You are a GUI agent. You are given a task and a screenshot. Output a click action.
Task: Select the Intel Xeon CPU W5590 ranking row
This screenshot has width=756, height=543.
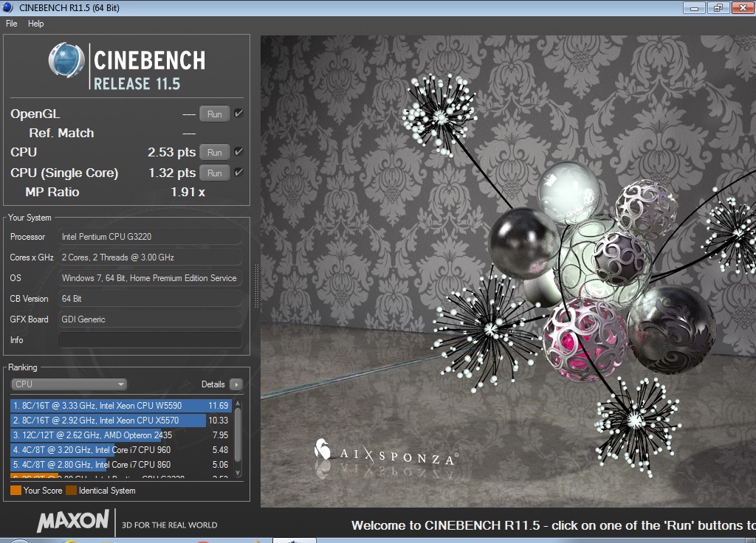[120, 406]
